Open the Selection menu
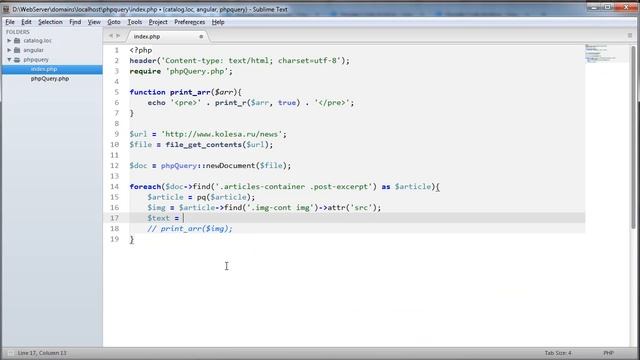This screenshot has height=360, width=640. pos(50,22)
